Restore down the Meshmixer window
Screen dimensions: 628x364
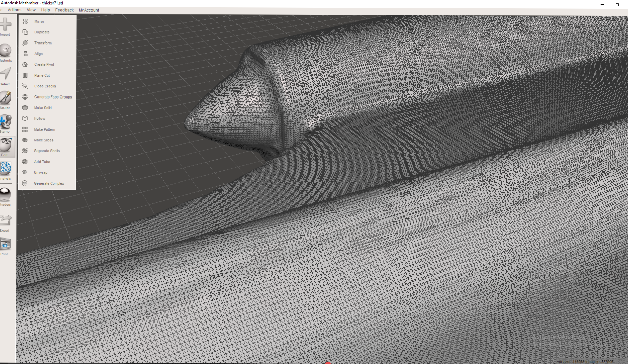[617, 4]
